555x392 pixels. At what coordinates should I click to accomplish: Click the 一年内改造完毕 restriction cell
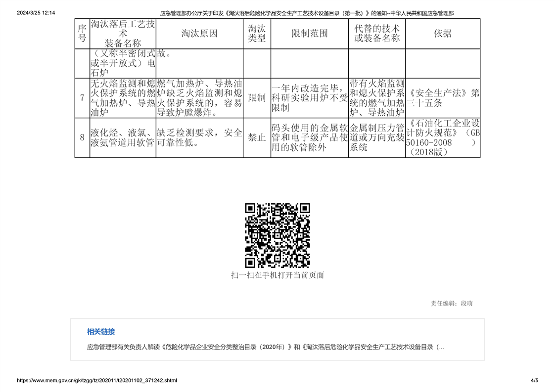(x=310, y=98)
